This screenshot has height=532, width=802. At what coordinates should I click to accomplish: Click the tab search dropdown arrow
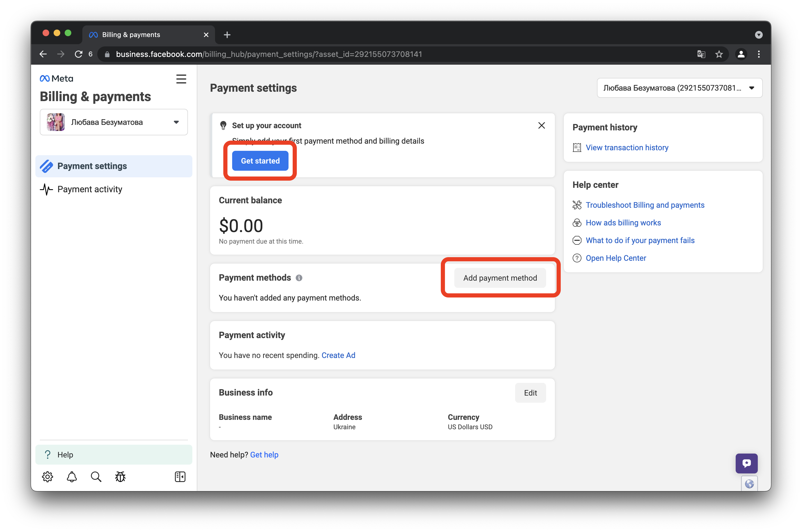tap(759, 35)
